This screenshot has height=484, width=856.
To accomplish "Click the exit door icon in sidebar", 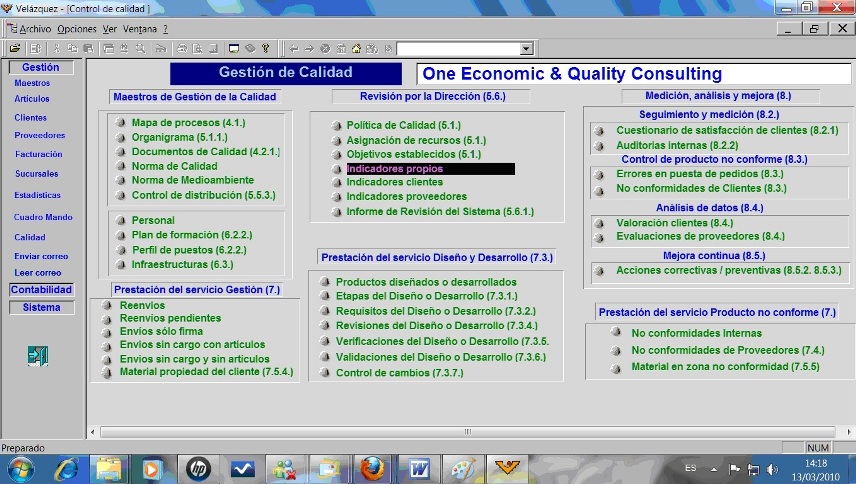I will (x=38, y=356).
